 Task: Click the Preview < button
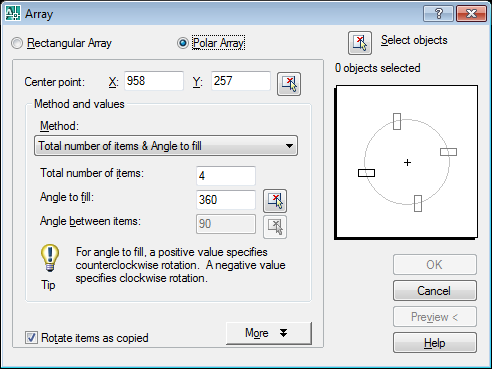[435, 317]
